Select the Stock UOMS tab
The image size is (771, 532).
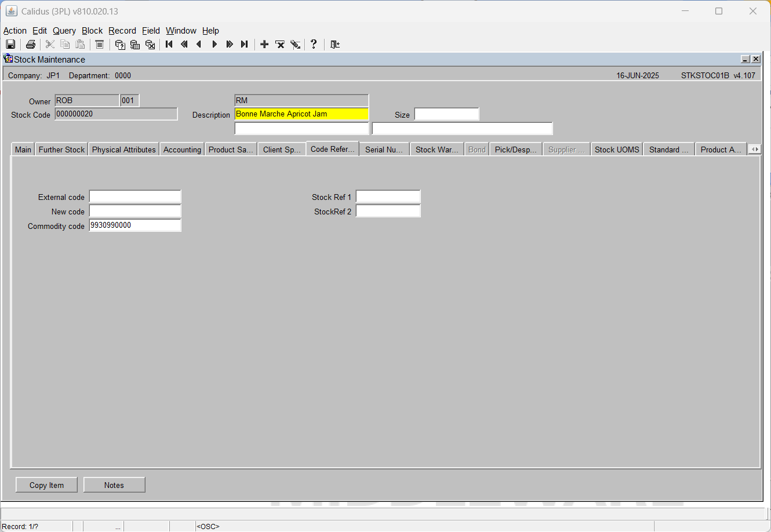(617, 150)
